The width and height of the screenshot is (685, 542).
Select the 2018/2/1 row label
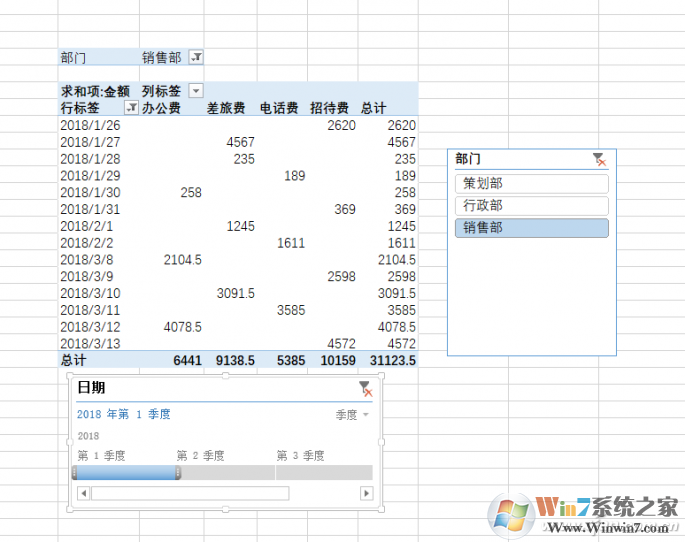click(86, 226)
